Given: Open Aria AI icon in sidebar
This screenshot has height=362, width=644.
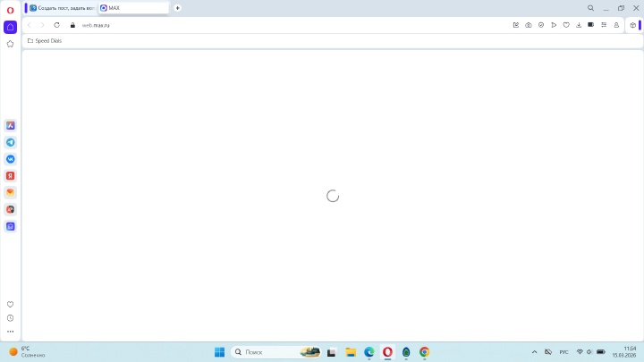Looking at the screenshot, I should [11, 126].
